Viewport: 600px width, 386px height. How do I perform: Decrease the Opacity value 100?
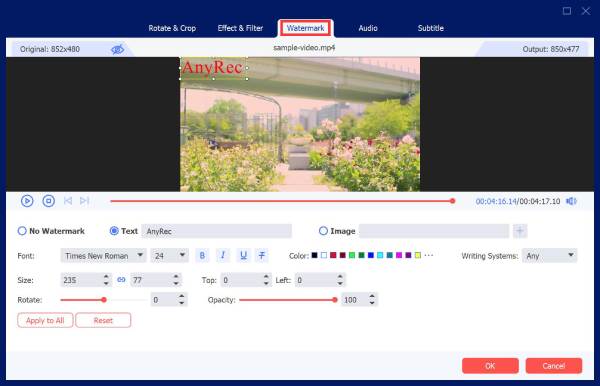[x=372, y=303]
